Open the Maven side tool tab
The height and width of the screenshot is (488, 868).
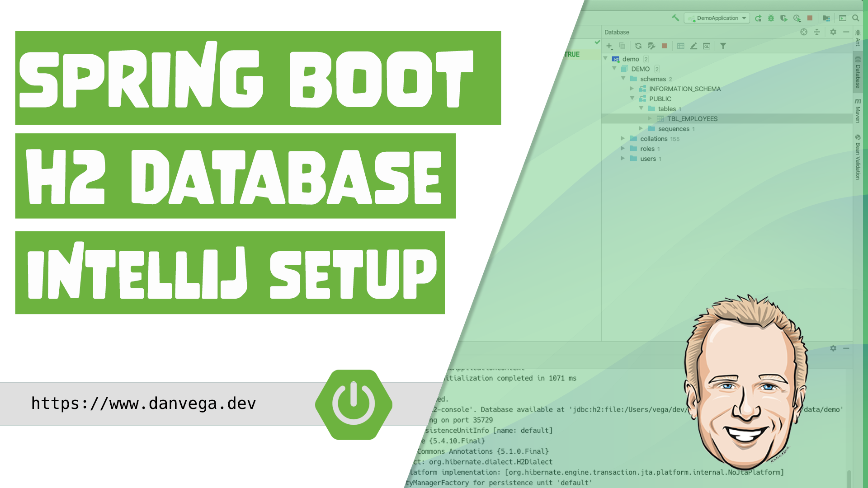click(x=858, y=111)
